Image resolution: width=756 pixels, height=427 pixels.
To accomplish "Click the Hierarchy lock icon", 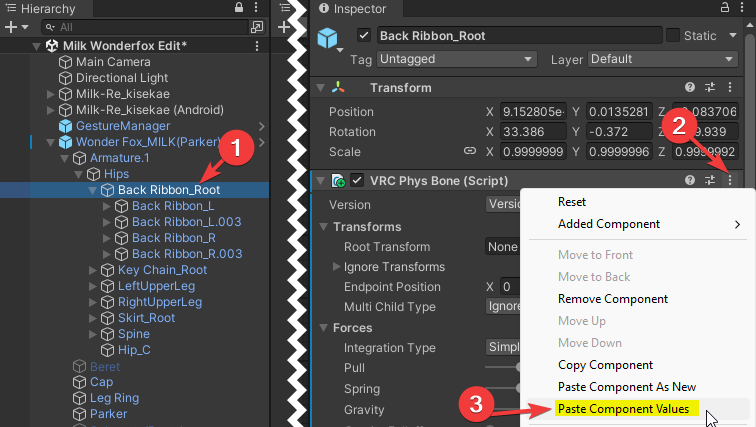I will (239, 7).
